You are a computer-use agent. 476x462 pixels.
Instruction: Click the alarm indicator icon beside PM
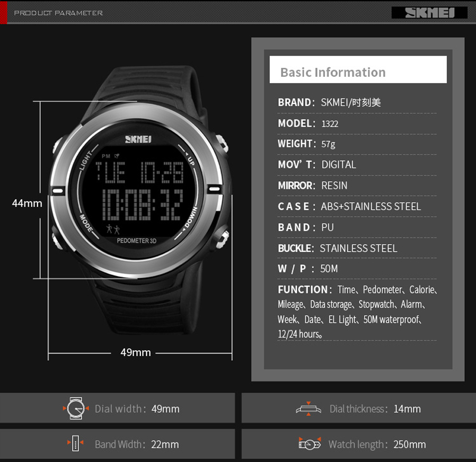coord(117,156)
